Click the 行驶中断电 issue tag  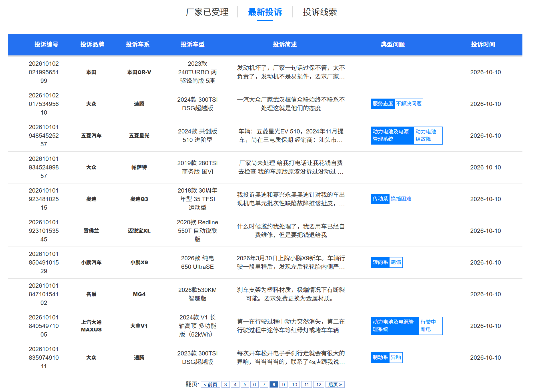[x=431, y=326]
